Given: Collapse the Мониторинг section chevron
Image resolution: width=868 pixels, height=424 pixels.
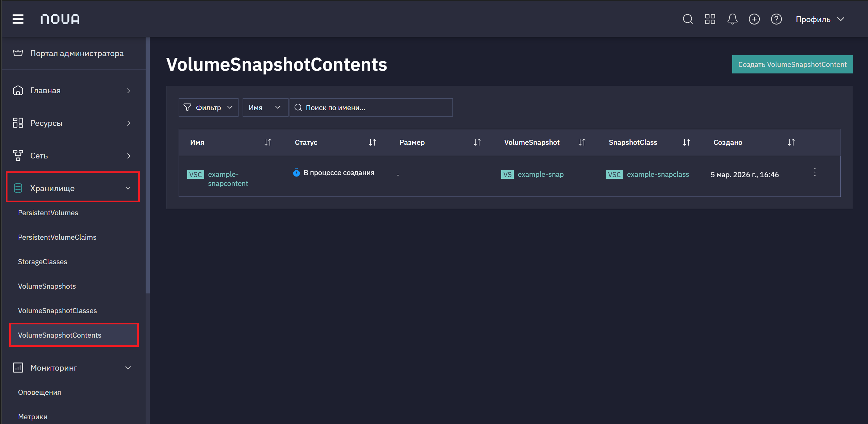Looking at the screenshot, I should pyautogui.click(x=128, y=368).
